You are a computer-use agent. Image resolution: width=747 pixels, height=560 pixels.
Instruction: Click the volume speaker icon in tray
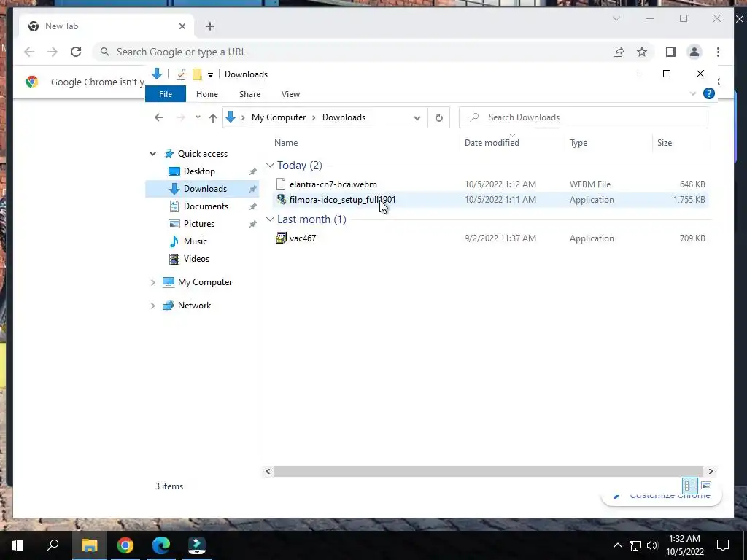click(652, 545)
